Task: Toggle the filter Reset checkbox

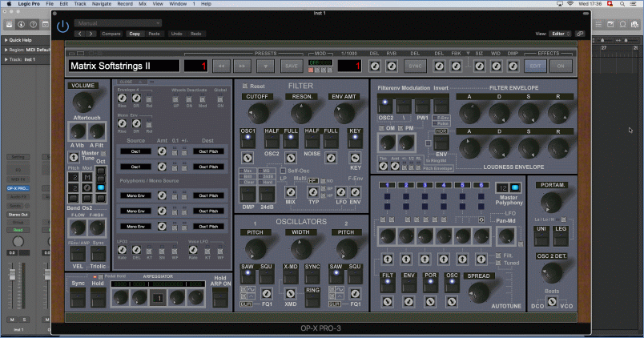Action: point(245,86)
